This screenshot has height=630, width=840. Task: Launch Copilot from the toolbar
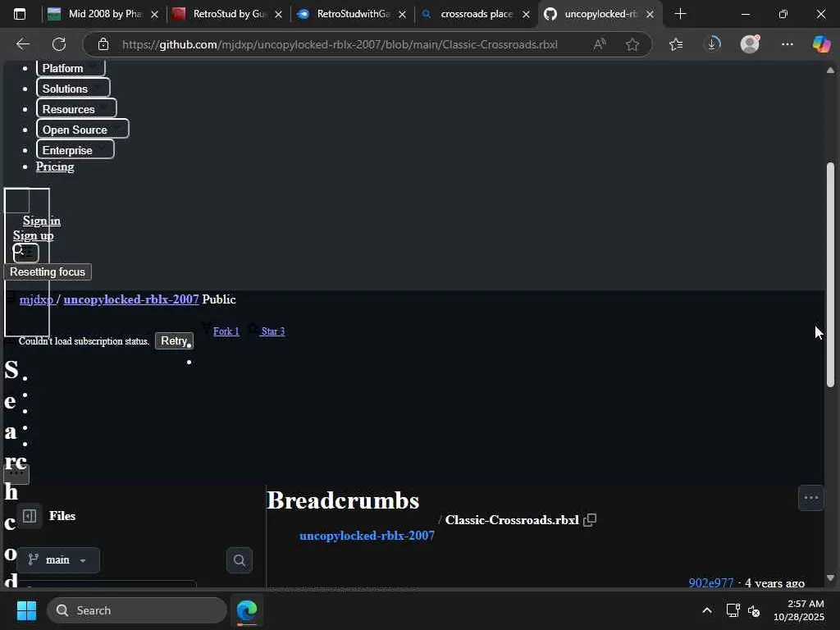(820, 44)
